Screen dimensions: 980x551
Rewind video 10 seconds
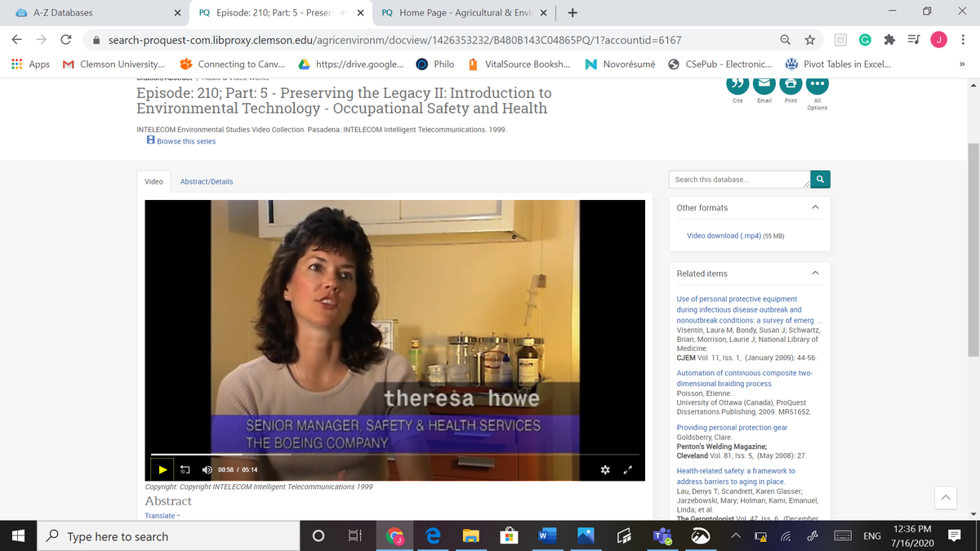tap(185, 469)
